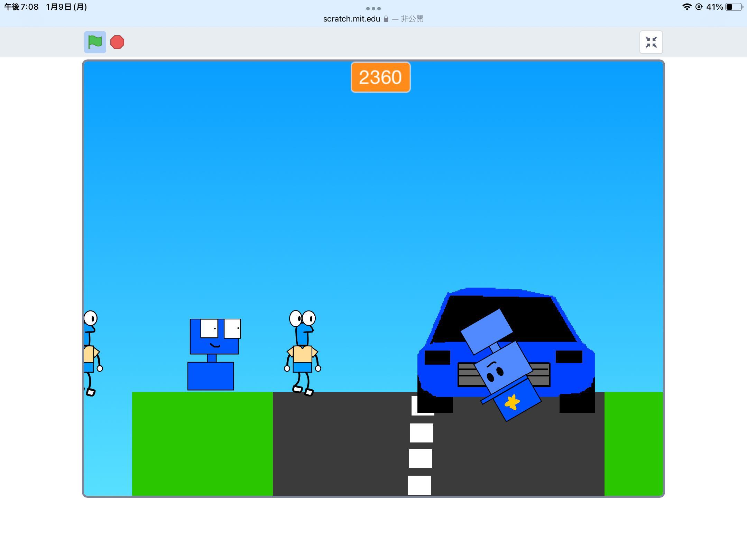Tap the battery indicator icon

734,7
